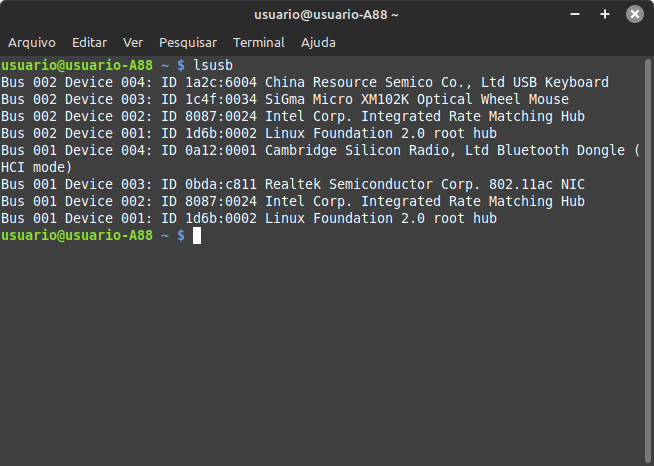Open the Pesquisar menu
Image resolution: width=654 pixels, height=466 pixels.
[188, 43]
